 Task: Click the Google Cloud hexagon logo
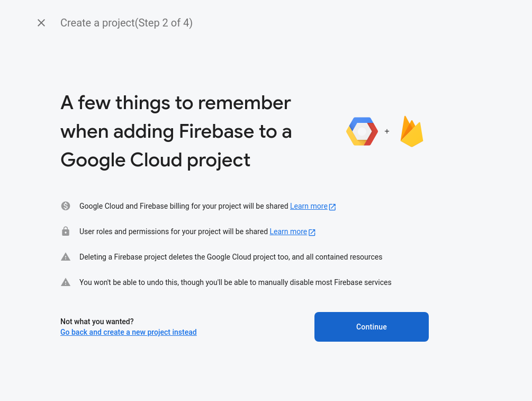point(362,131)
